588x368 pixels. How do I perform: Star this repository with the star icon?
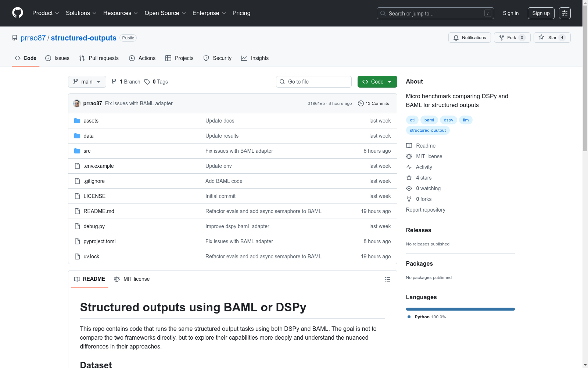click(x=541, y=37)
